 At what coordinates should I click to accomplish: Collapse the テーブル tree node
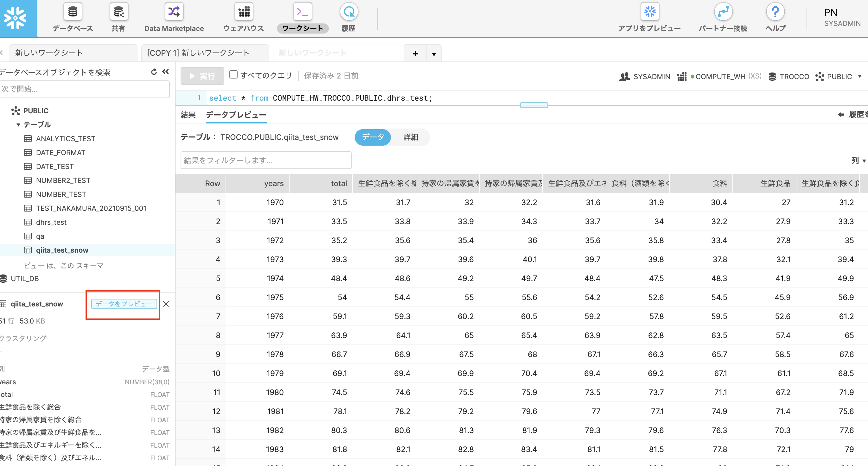[18, 125]
